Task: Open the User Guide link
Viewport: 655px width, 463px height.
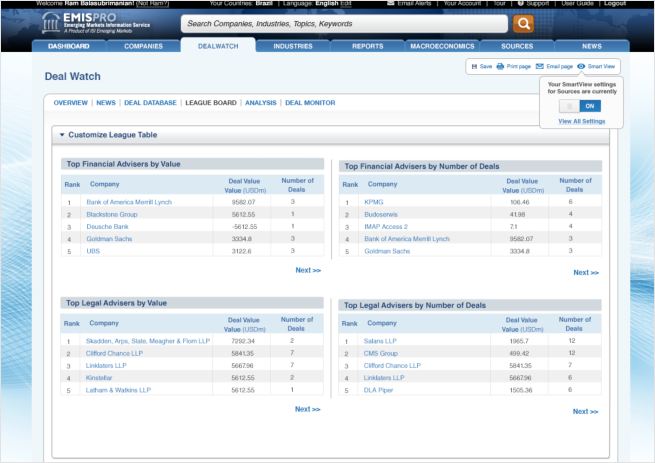Action: 577,3
